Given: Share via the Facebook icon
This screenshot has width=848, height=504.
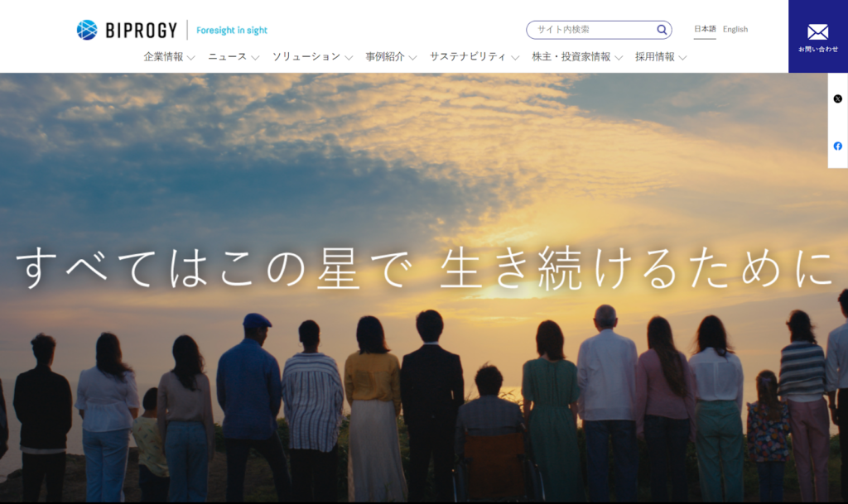Looking at the screenshot, I should [837, 146].
